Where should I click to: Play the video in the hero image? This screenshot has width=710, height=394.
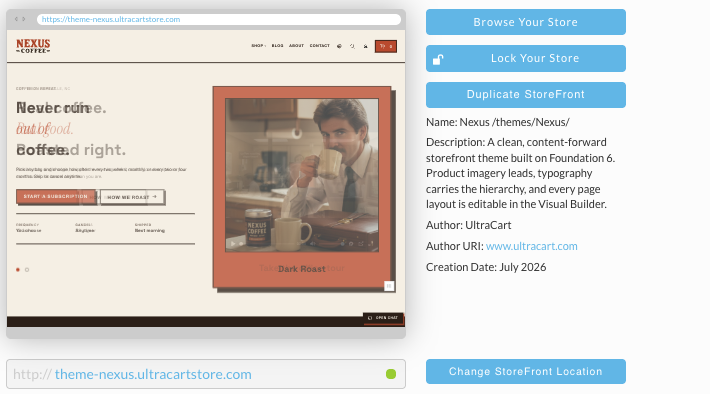pyautogui.click(x=233, y=244)
